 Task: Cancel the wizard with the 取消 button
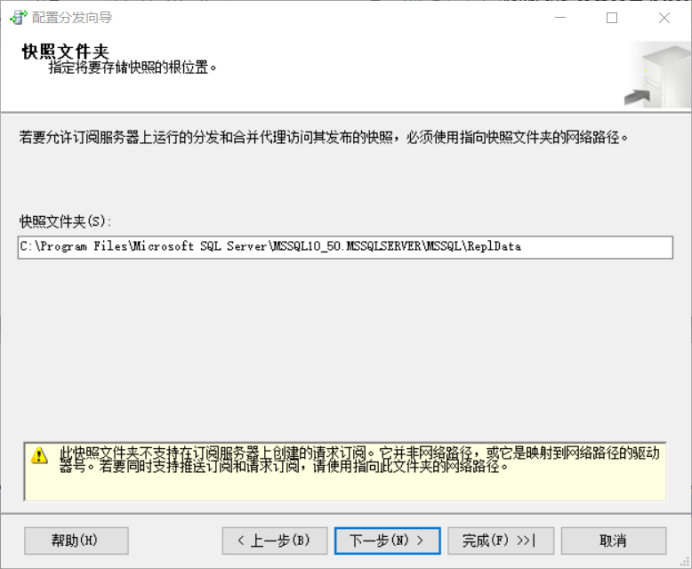pyautogui.click(x=612, y=541)
